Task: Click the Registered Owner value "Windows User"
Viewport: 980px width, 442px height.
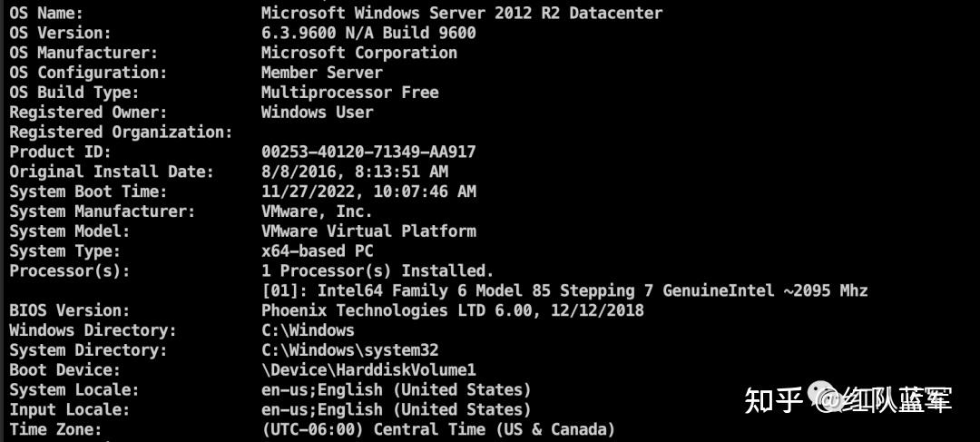Action: (318, 113)
